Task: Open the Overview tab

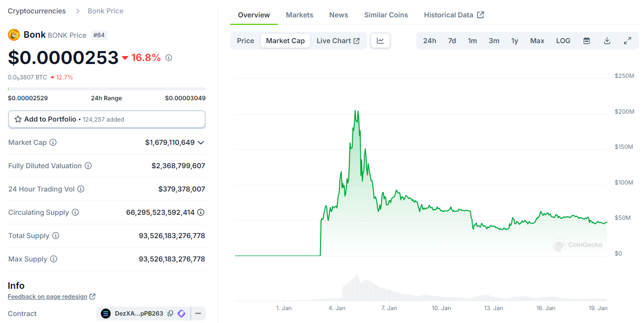Action: (x=254, y=15)
